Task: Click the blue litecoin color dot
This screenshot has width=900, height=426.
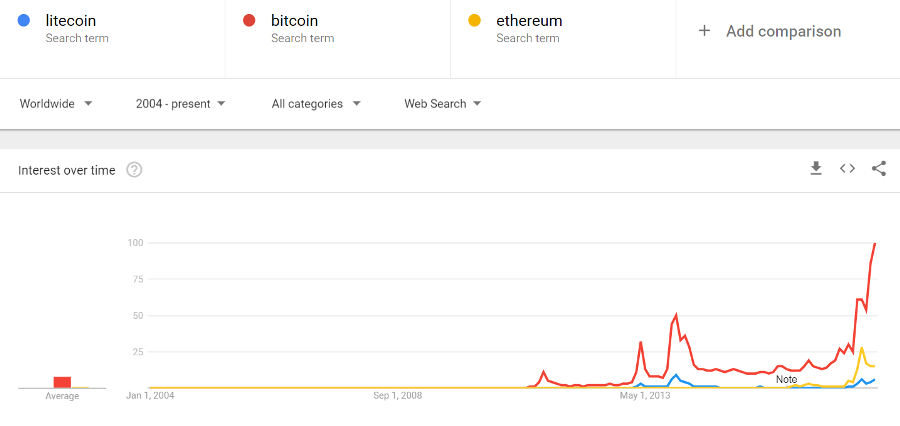Action: coord(24,20)
